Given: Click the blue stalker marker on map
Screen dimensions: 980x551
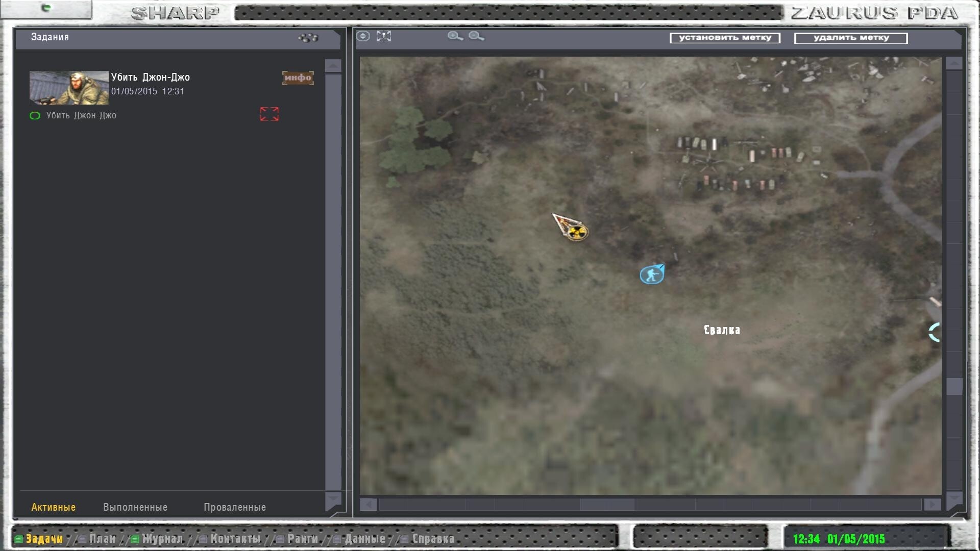Looking at the screenshot, I should click(651, 275).
